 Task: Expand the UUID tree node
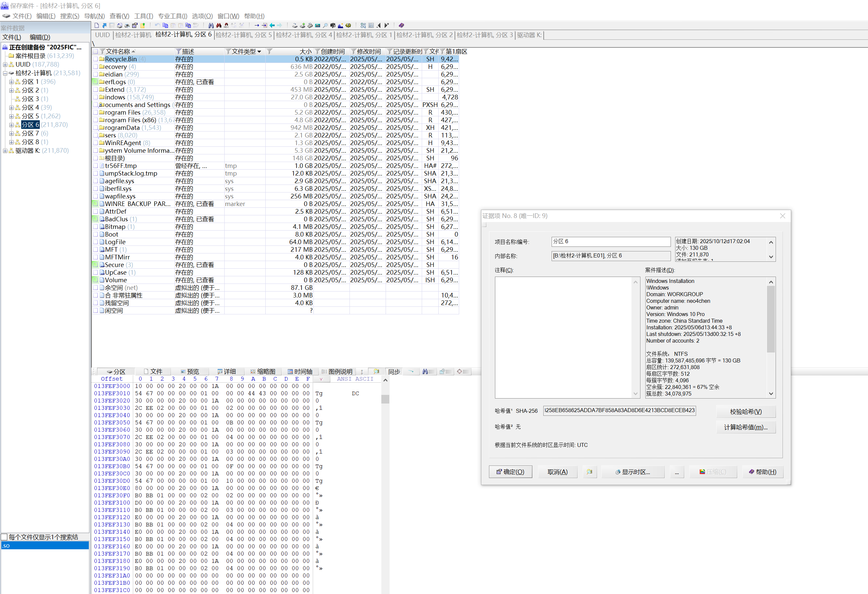(5, 65)
